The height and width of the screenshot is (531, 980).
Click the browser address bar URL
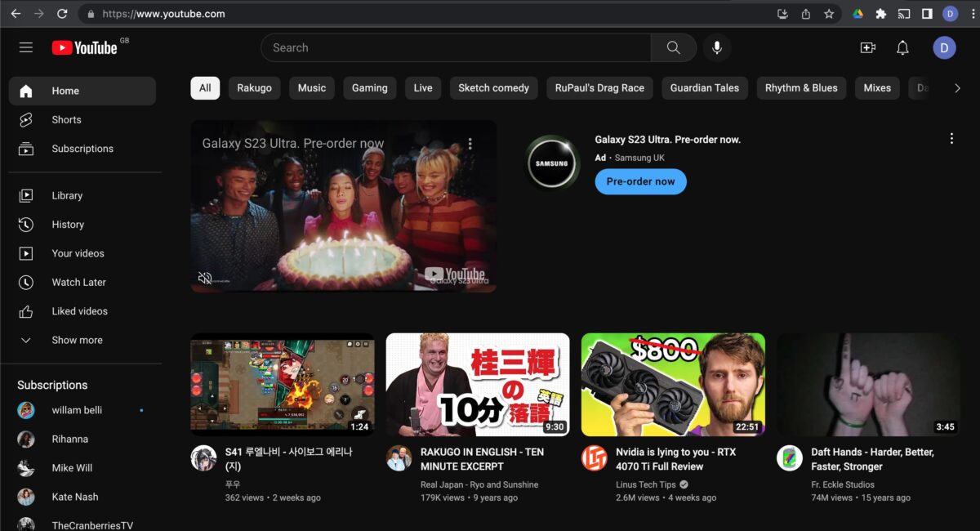pyautogui.click(x=163, y=14)
